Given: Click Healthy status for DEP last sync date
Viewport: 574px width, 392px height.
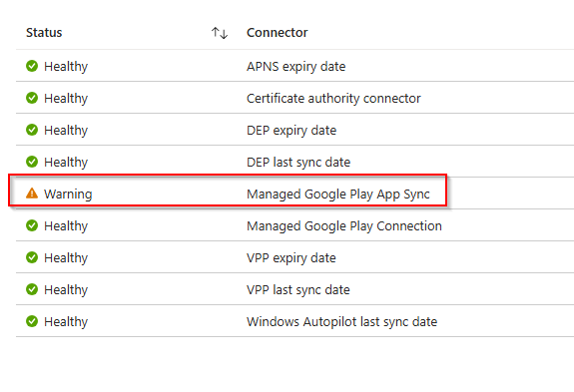Looking at the screenshot, I should tap(66, 162).
